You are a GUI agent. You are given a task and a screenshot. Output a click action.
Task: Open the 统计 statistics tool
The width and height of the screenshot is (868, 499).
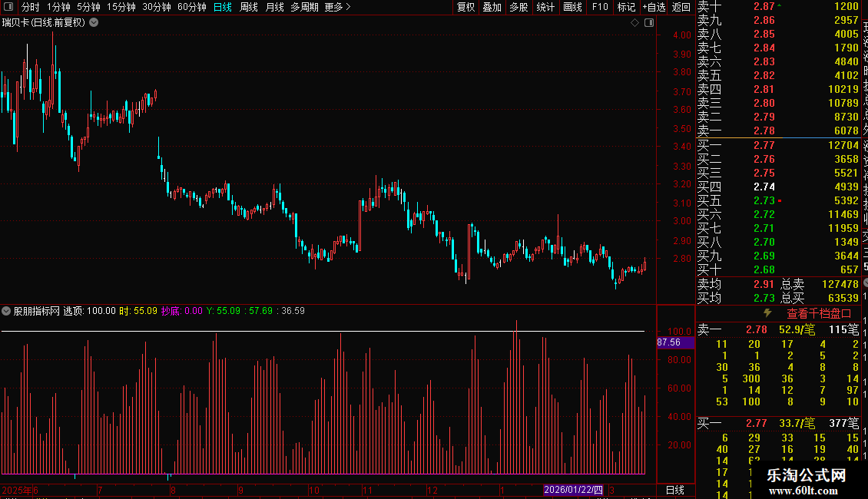545,7
